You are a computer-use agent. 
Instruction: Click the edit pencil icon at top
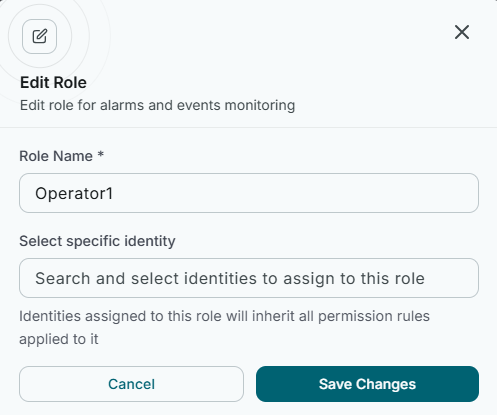(39, 36)
